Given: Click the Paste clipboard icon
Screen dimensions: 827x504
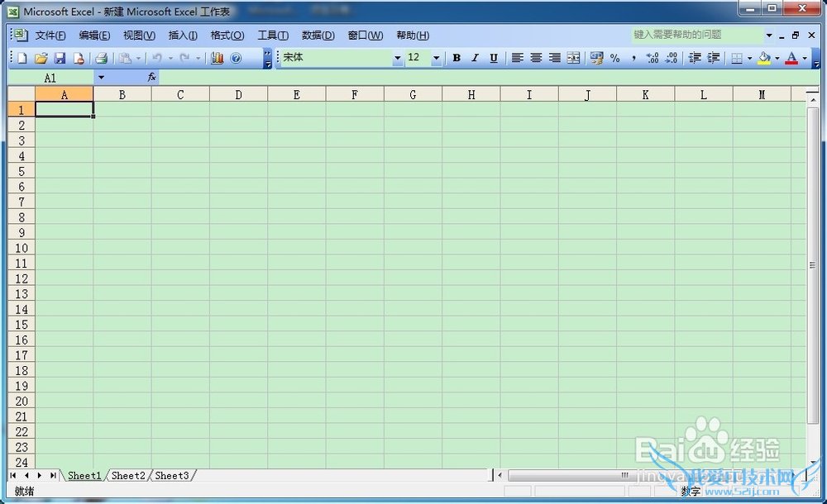Looking at the screenshot, I should coord(125,58).
